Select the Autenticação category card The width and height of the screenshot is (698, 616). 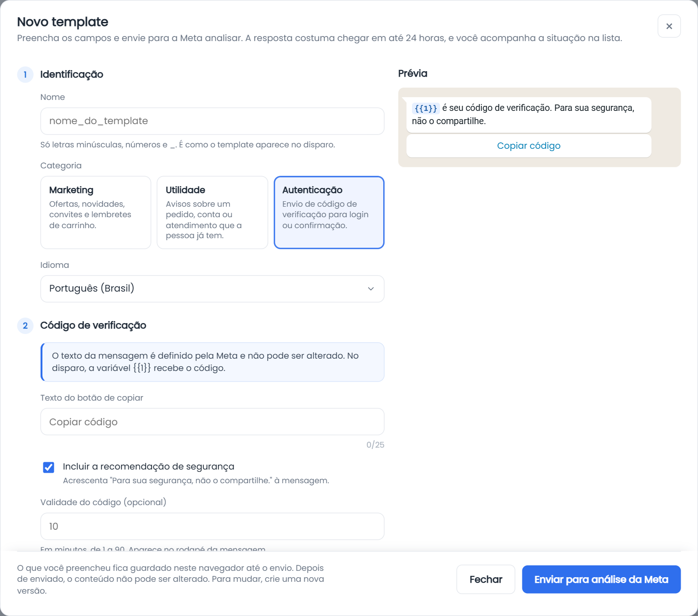pos(329,213)
